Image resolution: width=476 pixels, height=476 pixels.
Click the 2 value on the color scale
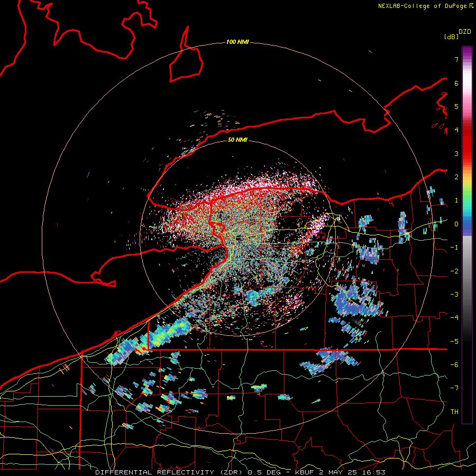456,177
